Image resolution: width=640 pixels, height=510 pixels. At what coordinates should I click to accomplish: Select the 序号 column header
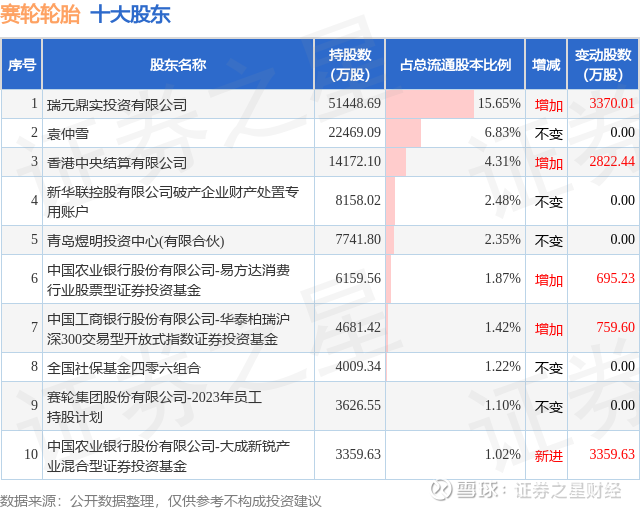click(x=22, y=64)
